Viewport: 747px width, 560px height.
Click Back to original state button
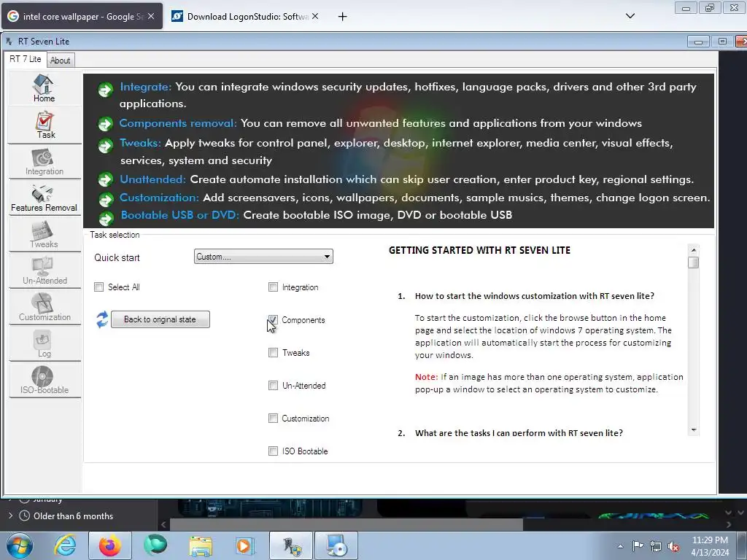point(160,319)
